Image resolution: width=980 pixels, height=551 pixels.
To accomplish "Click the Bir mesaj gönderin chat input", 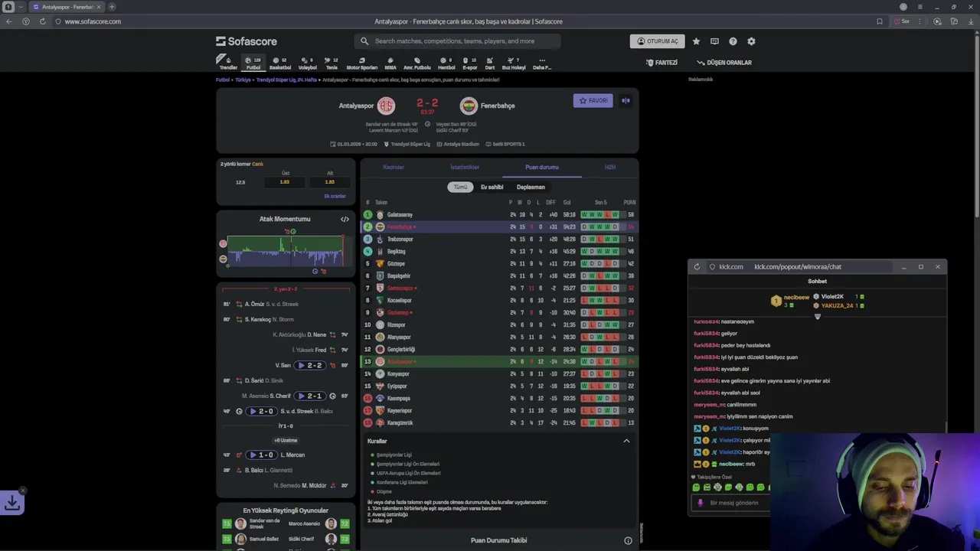I will (x=734, y=503).
